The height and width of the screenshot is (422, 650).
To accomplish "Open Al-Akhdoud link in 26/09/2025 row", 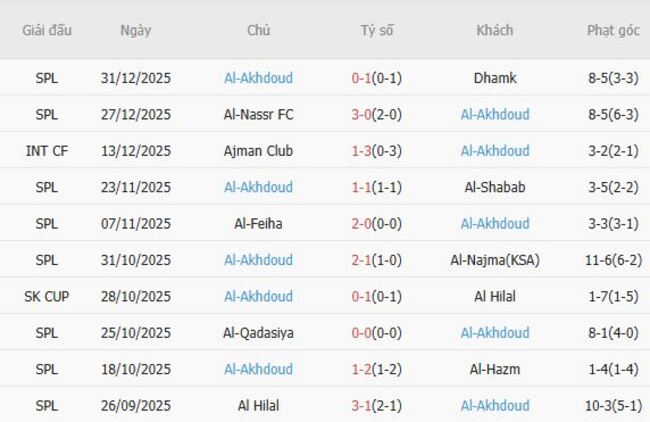I will pyautogui.click(x=495, y=406).
